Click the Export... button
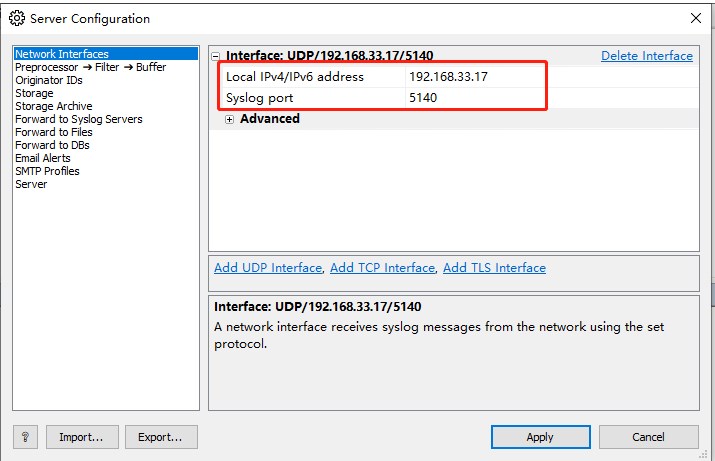This screenshot has height=461, width=715. click(x=161, y=437)
